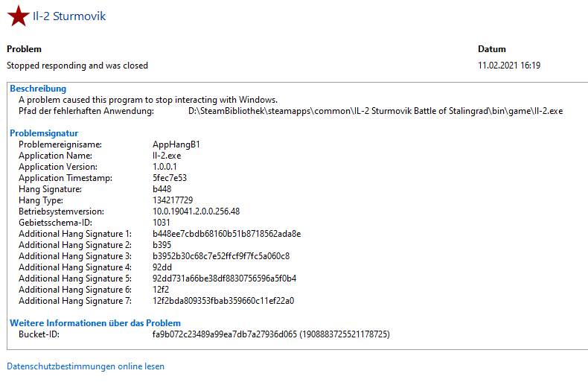Select Additional Hang Signature 5 value 92dd731a...
Image resolution: width=588 pixels, height=385 pixels.
click(224, 279)
